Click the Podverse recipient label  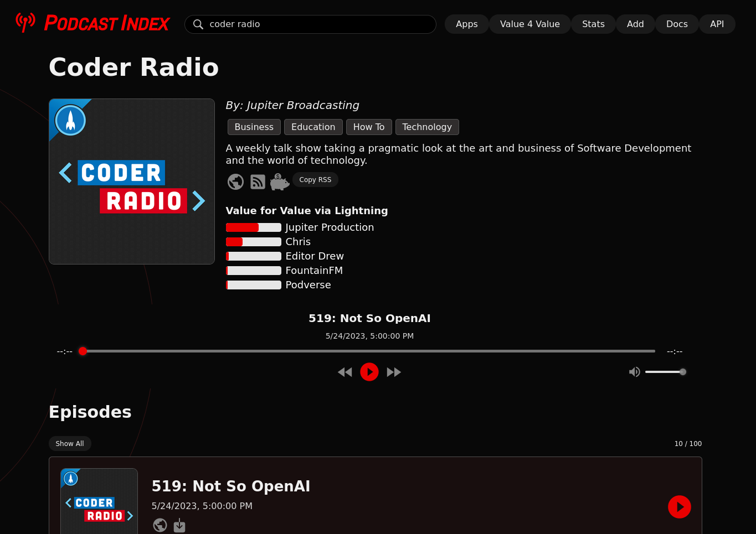tap(308, 285)
